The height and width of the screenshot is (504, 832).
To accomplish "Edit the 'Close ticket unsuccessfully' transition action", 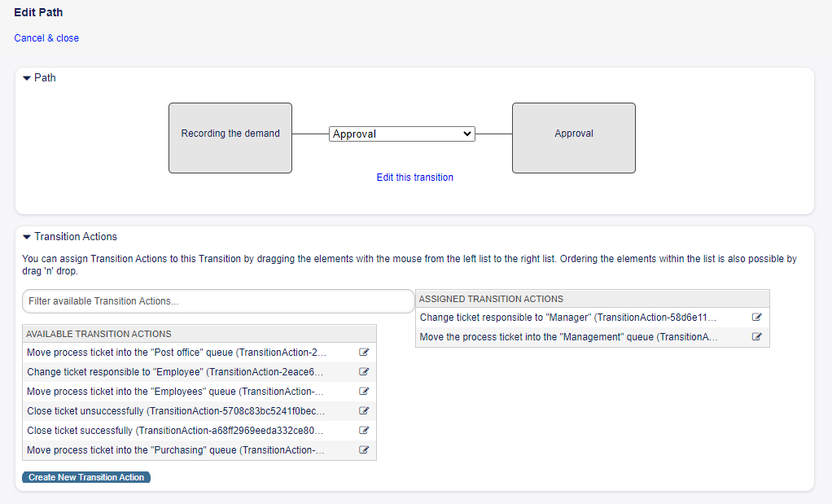I will [364, 410].
